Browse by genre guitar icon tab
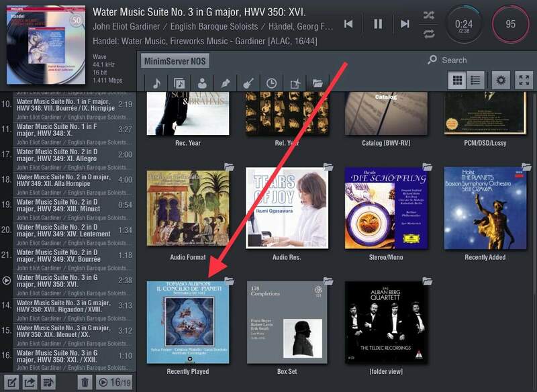This screenshot has height=392, width=537. coord(248,83)
